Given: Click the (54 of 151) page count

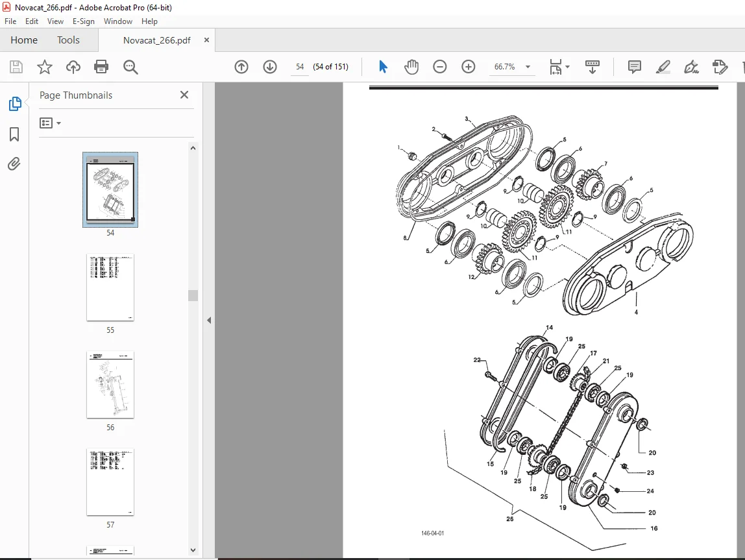Looking at the screenshot, I should coord(331,67).
